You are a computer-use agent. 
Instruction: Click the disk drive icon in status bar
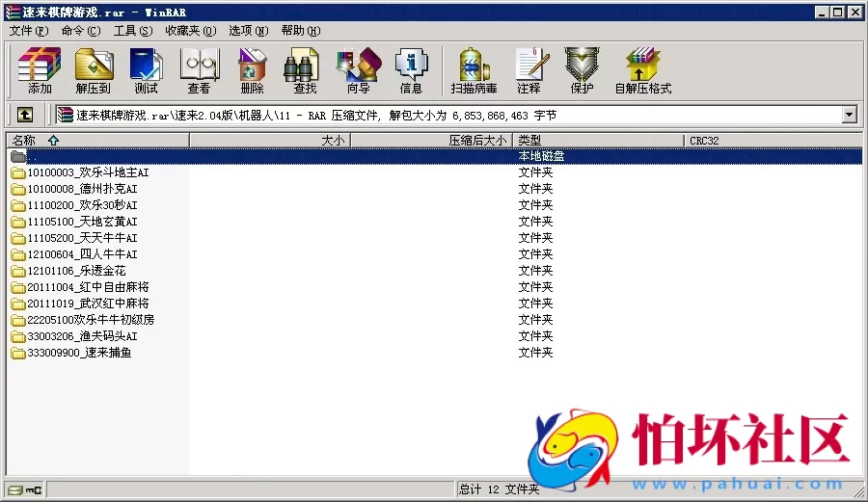(15, 489)
